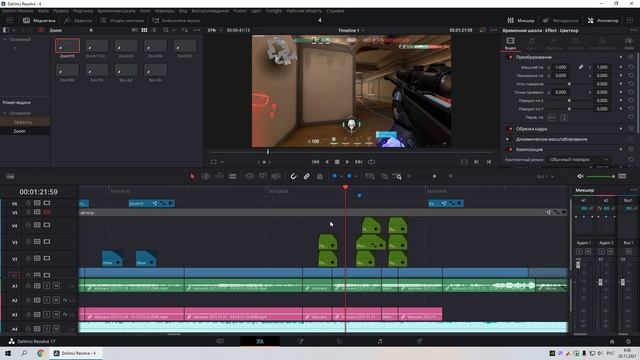Screen dimensions: 640x360
Task: Open the Fusion page icon
Action: coord(300,341)
